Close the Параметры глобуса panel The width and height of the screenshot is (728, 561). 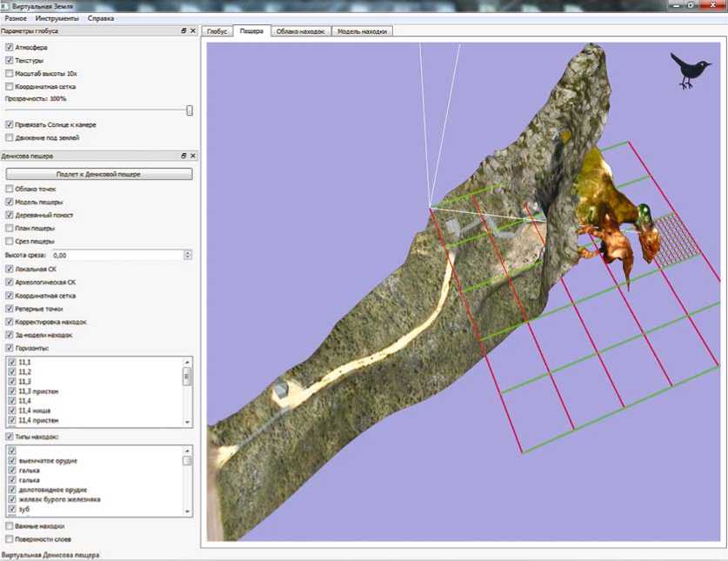tap(193, 30)
